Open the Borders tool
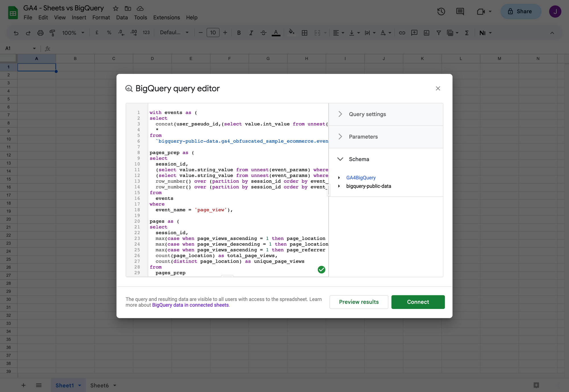The image size is (569, 392). pos(304,33)
